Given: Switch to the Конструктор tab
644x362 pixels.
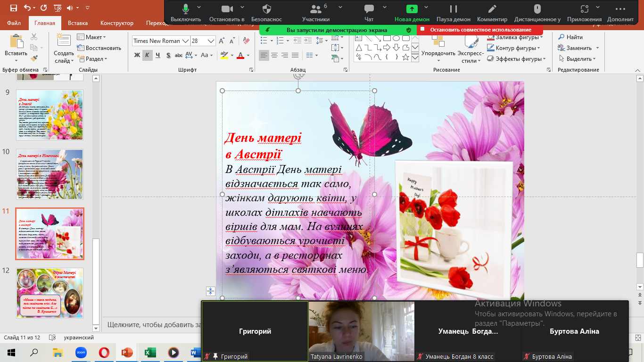Looking at the screenshot, I should [117, 23].
